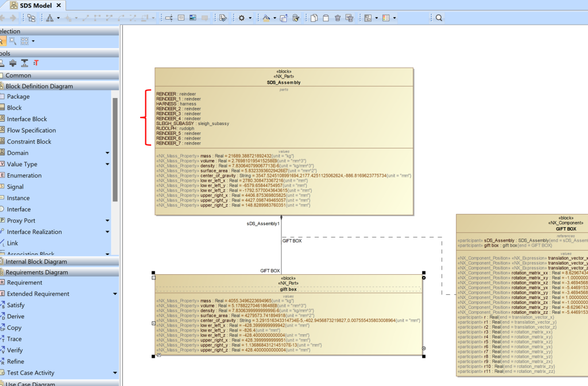Click the delete-from-model table trash icon
This screenshot has height=386, width=588.
pyautogui.click(x=350, y=18)
